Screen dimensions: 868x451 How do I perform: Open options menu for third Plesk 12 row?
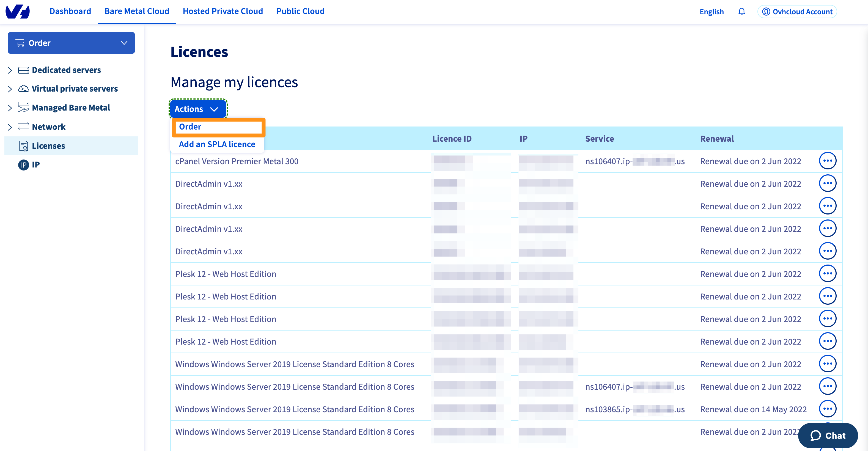click(827, 319)
